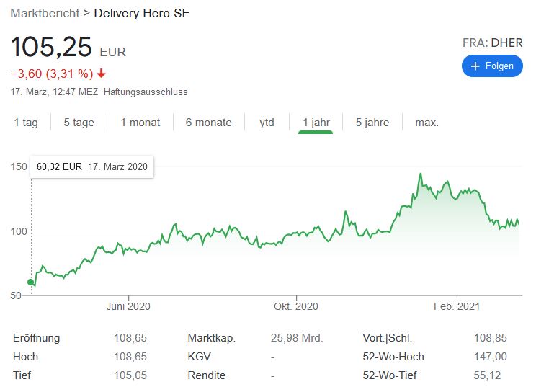Screen dimensions: 536x392
Task: Click the Delivery Hero SE title
Action: pos(142,14)
